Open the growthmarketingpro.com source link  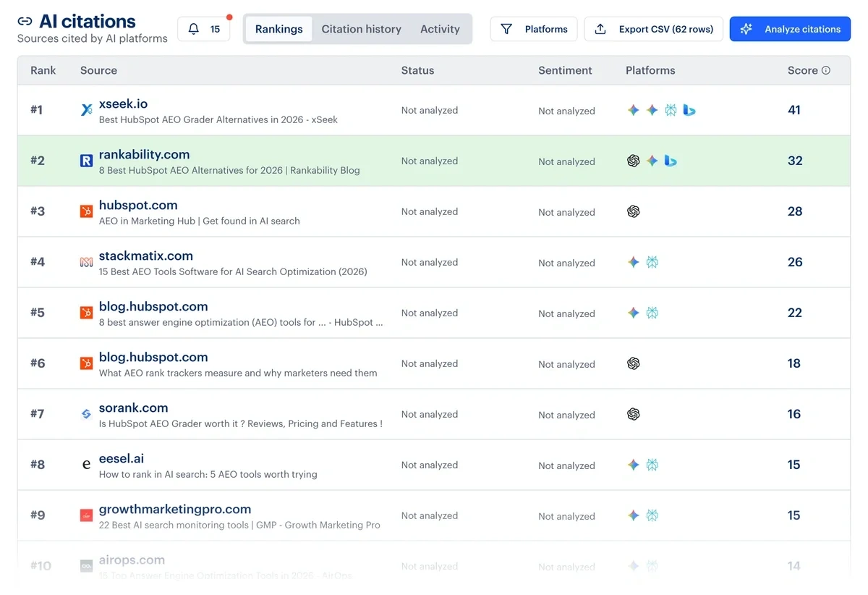tap(175, 509)
